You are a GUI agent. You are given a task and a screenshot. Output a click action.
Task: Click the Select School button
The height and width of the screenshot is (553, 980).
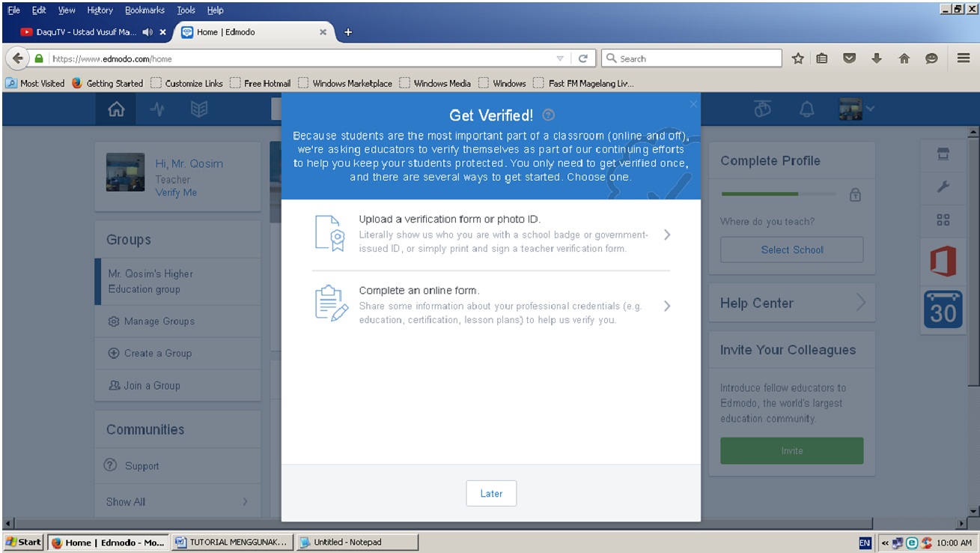point(792,250)
